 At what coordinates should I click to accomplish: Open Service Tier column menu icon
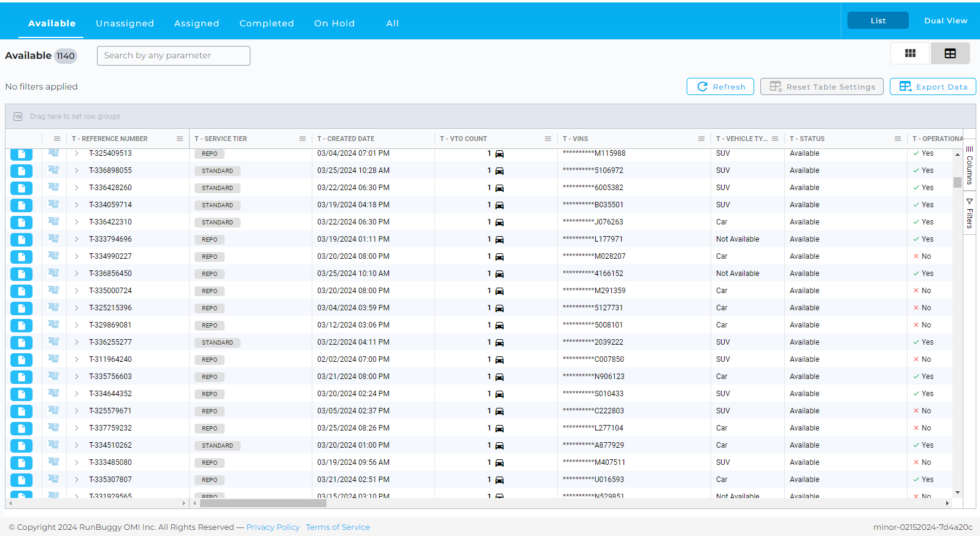[303, 139]
